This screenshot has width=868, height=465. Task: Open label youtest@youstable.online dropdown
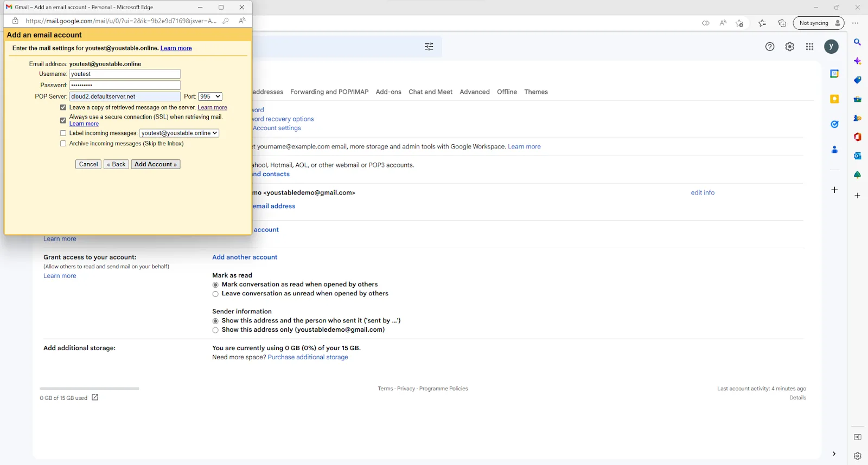[179, 133]
